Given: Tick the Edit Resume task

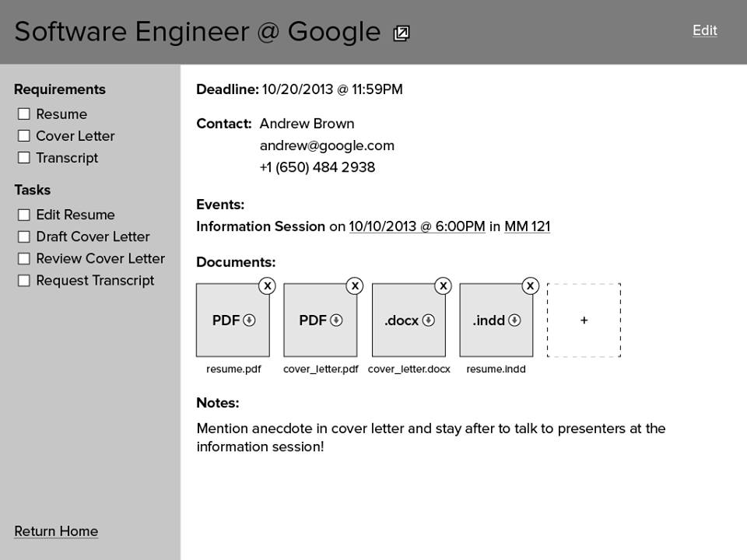Looking at the screenshot, I should tap(24, 215).
